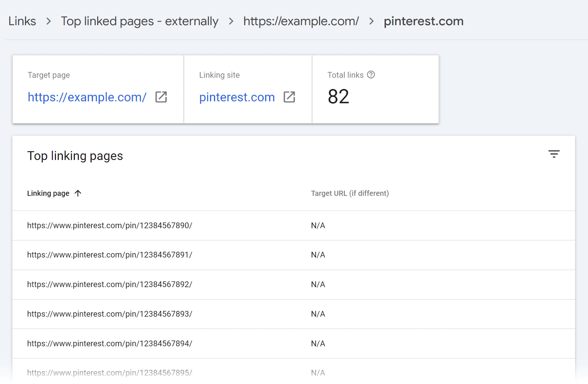Screen dimensions: 588x384
Task: Click the Total links label
Action: click(345, 75)
